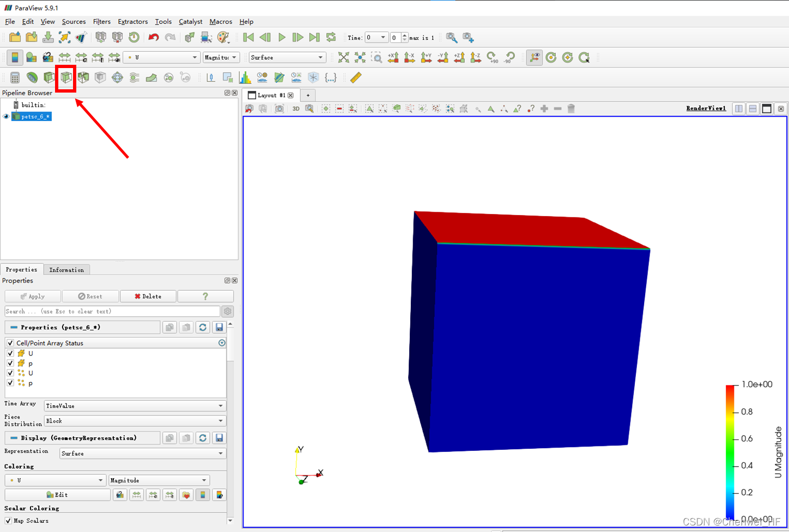
Task: Open toolbar Magnitude component dropdown
Action: pos(221,57)
